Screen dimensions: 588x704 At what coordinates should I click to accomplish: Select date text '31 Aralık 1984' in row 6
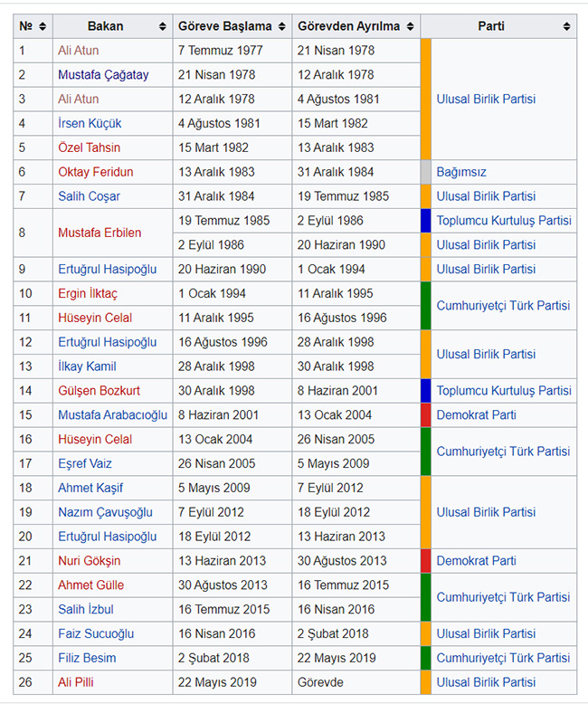[x=336, y=172]
